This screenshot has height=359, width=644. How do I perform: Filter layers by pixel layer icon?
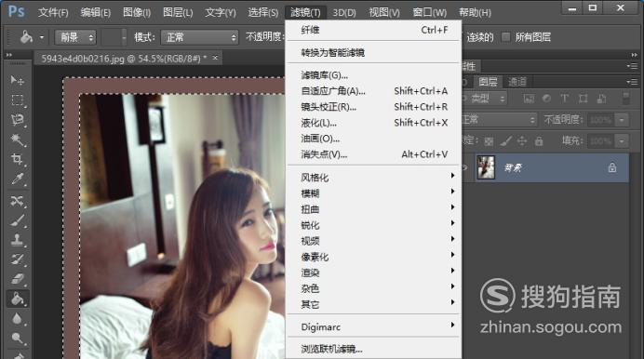pyautogui.click(x=529, y=99)
